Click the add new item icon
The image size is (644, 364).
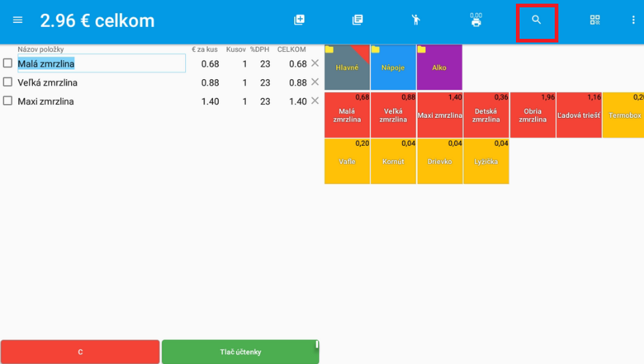tap(299, 21)
